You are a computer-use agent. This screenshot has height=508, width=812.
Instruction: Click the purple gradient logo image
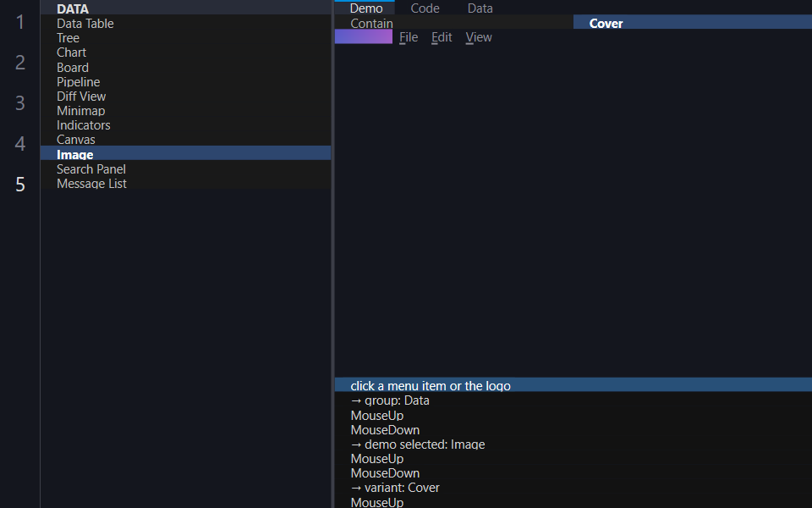point(364,36)
